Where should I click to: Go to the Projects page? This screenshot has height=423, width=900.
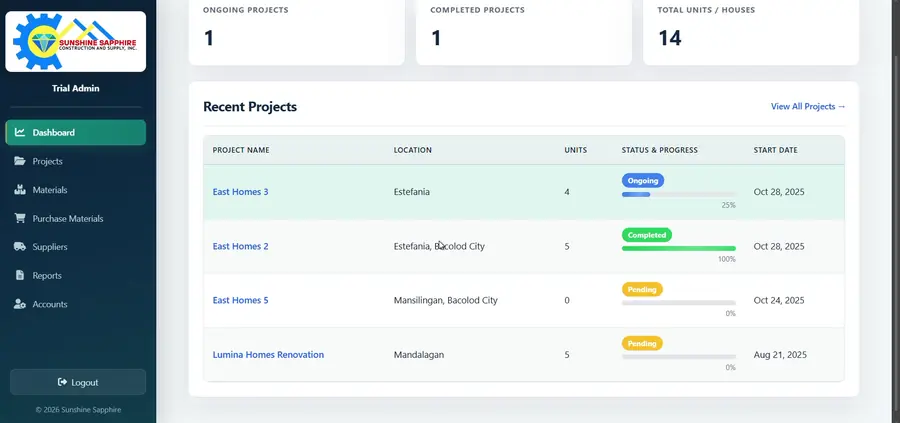click(76, 161)
